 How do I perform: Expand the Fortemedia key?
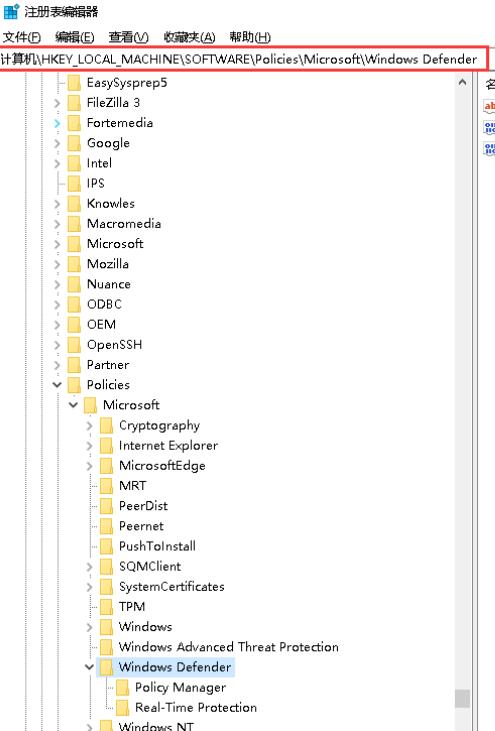click(x=57, y=123)
